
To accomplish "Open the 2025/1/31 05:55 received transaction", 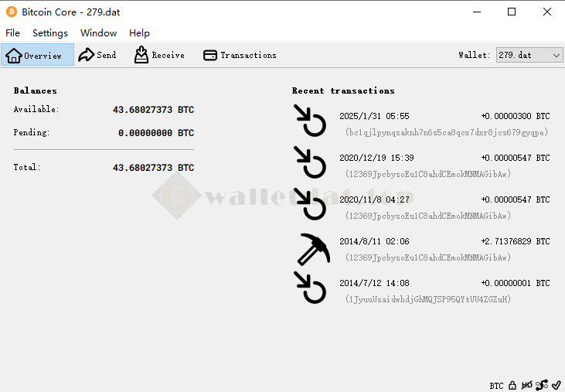I will pyautogui.click(x=421, y=124).
